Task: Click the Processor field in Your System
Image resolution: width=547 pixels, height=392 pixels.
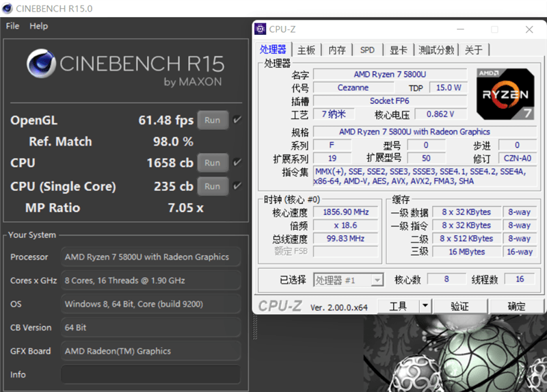Action: click(x=150, y=257)
